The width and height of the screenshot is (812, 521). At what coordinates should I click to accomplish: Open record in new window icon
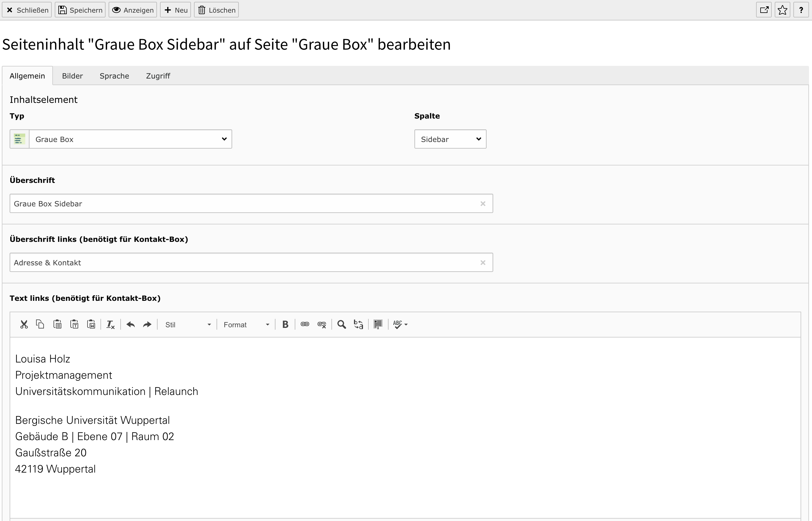764,10
